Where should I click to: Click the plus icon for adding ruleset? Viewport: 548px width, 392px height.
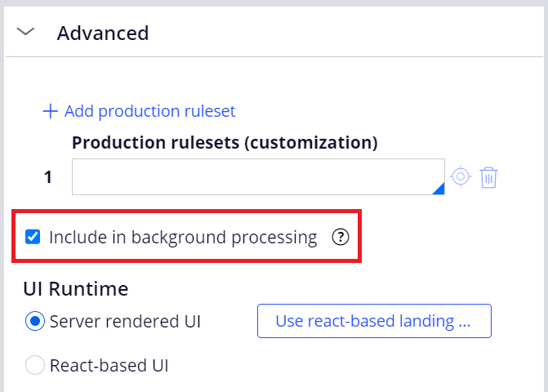pyautogui.click(x=51, y=111)
